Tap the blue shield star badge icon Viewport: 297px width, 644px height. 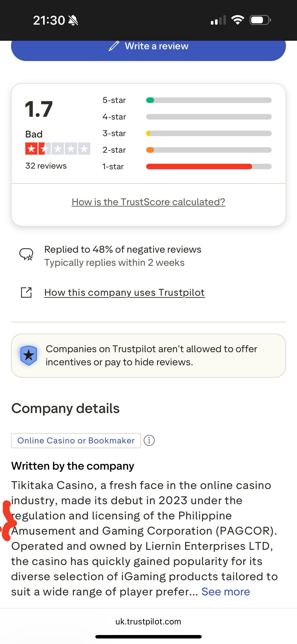point(29,355)
